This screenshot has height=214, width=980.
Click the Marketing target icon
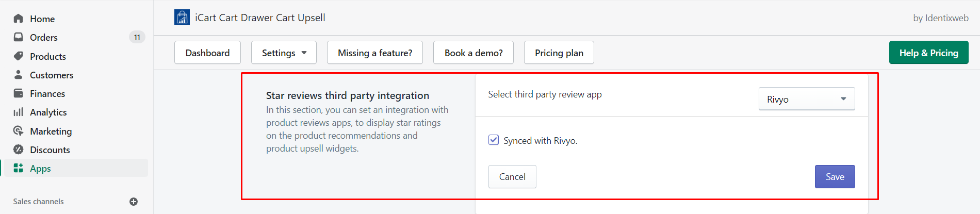pyautogui.click(x=19, y=131)
